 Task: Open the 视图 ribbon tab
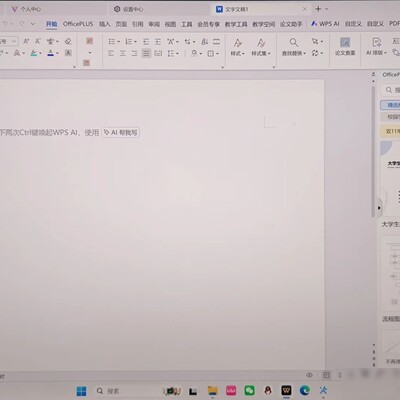[170, 24]
